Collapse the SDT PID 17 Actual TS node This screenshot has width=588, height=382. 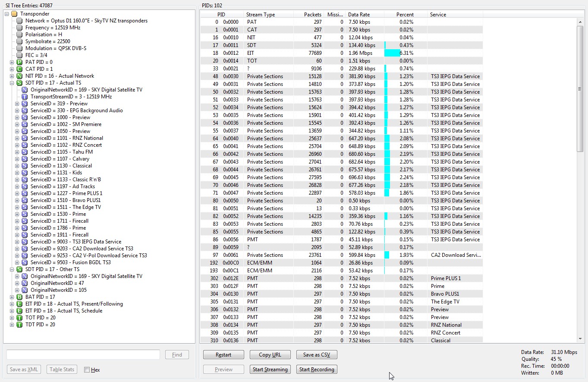coord(12,83)
